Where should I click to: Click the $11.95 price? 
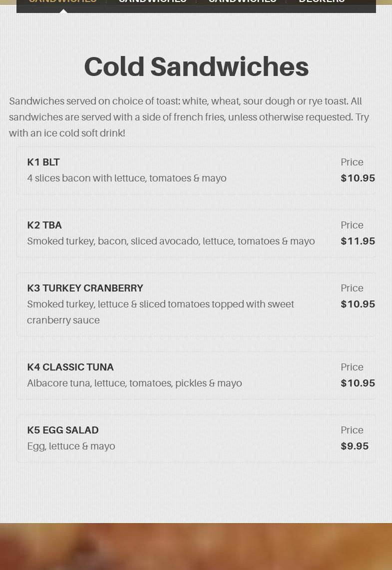click(x=358, y=241)
